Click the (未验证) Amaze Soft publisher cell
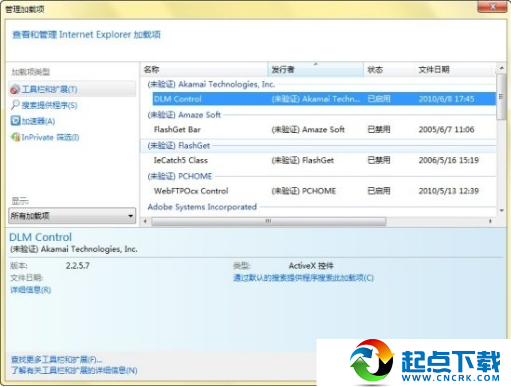Viewport: 511px width, 387px height. [x=308, y=129]
